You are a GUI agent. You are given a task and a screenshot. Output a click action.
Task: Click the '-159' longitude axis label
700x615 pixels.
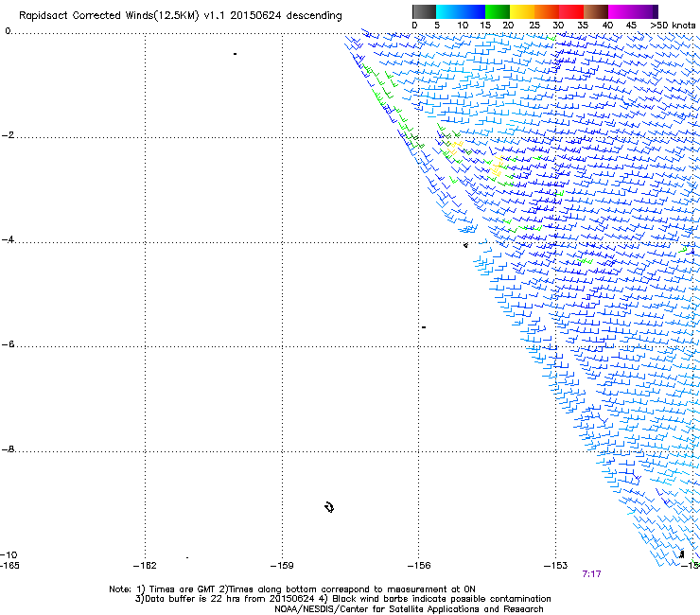tap(282, 566)
